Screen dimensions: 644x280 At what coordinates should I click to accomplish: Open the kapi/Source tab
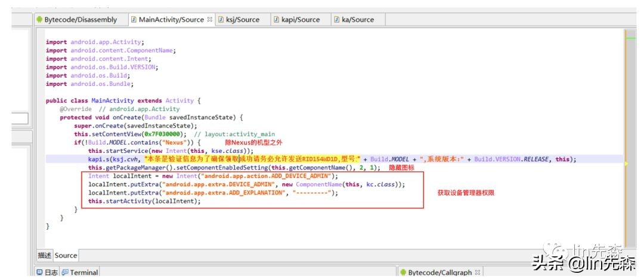(x=300, y=20)
